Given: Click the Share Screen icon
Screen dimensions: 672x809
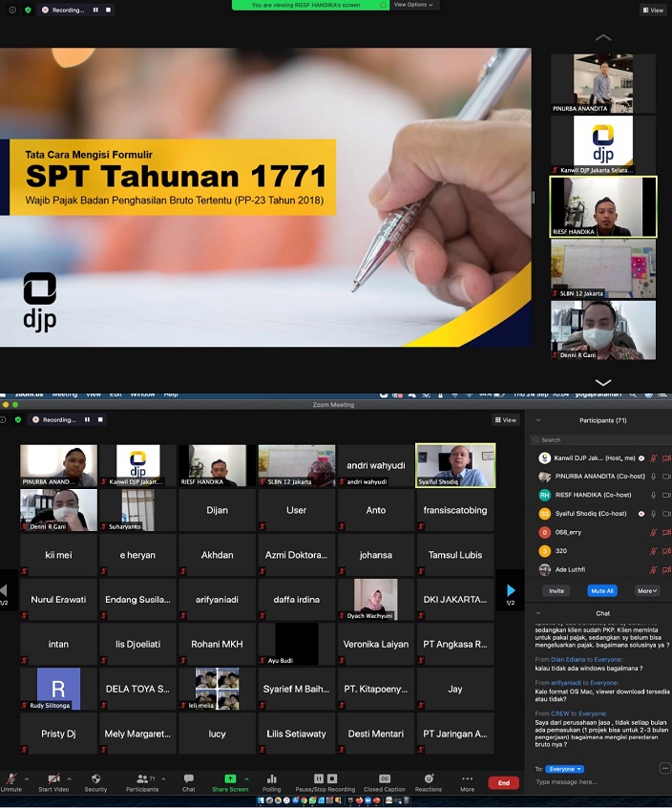Looking at the screenshot, I should [x=230, y=778].
